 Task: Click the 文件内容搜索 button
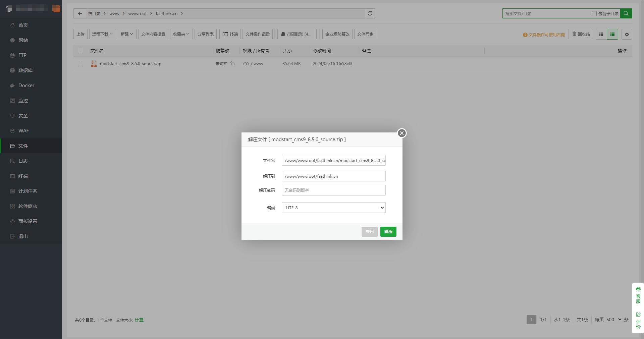[x=153, y=34]
